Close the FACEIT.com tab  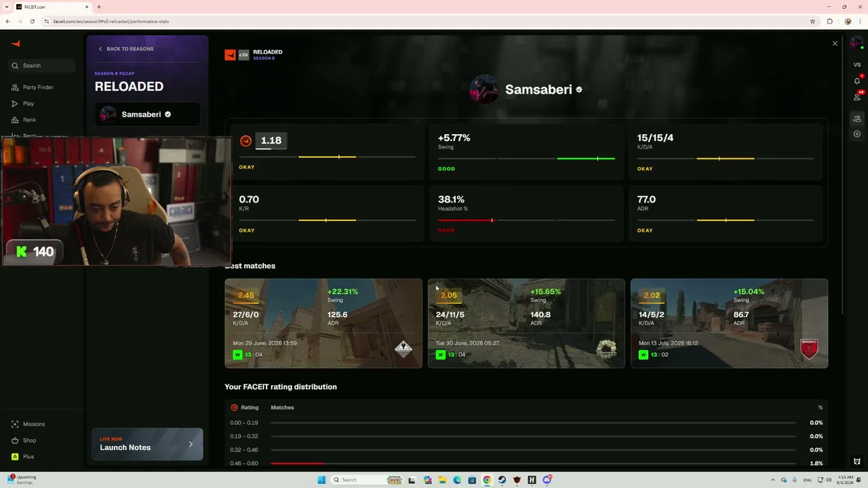(86, 7)
